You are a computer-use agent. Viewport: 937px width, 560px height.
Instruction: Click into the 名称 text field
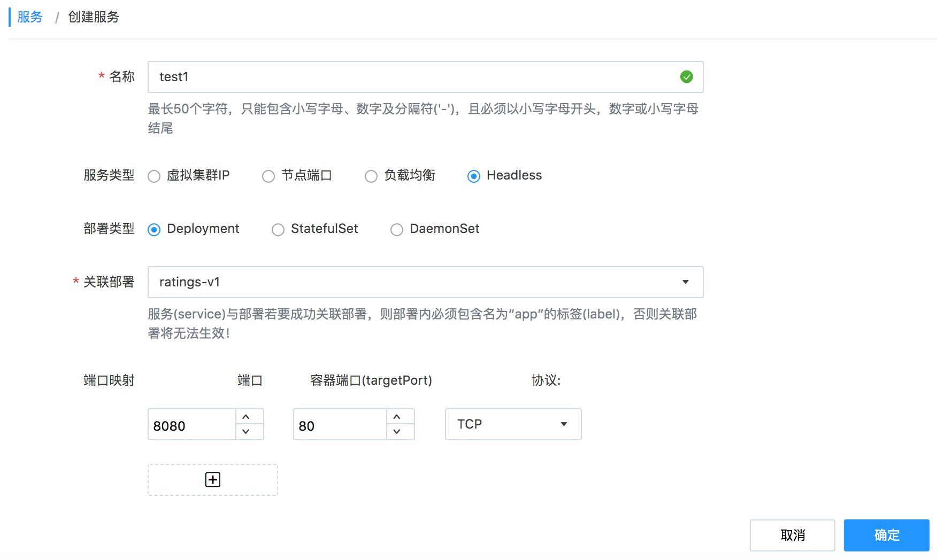pyautogui.click(x=412, y=77)
